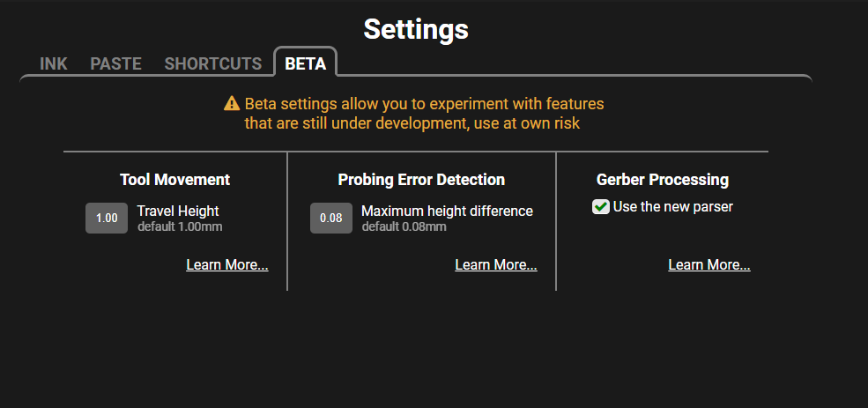Viewport: 868px width, 408px height.
Task: Click the orange warning triangle icon
Action: click(x=232, y=103)
